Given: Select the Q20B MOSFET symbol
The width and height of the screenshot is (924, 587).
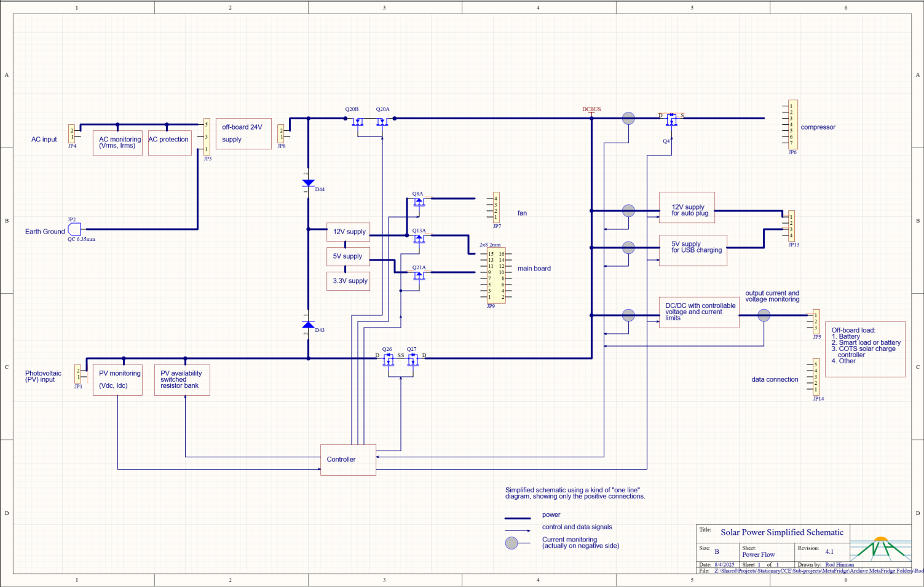Looking at the screenshot, I should [358, 121].
